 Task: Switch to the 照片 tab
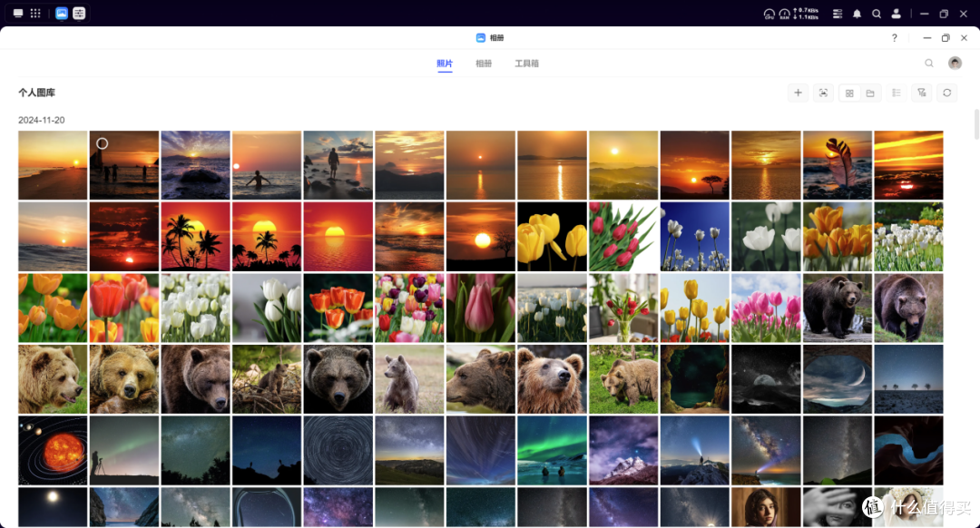[445, 64]
